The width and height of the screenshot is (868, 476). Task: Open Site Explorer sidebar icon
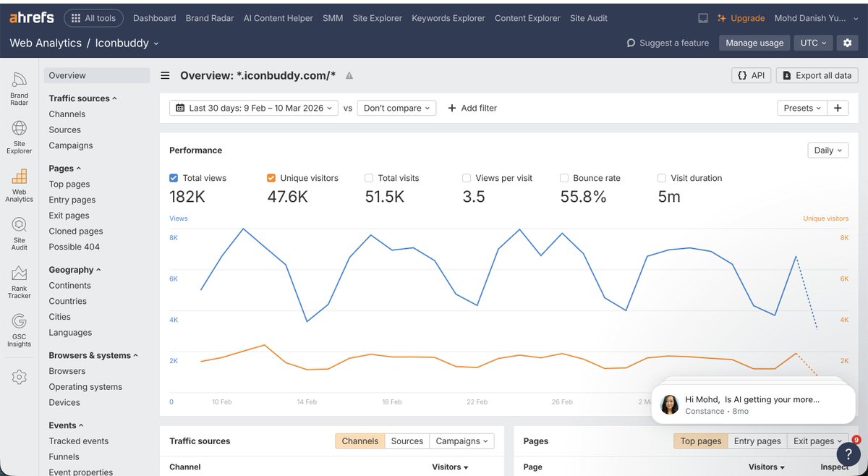coord(20,137)
